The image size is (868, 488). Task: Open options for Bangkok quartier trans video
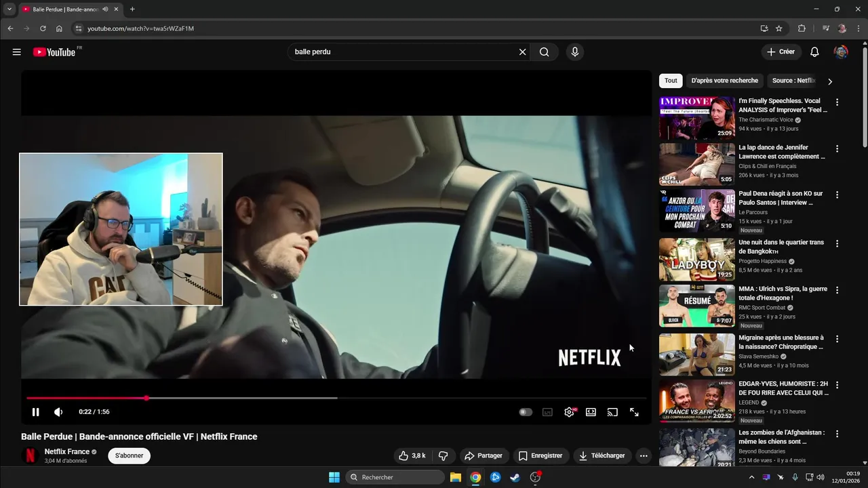point(837,243)
